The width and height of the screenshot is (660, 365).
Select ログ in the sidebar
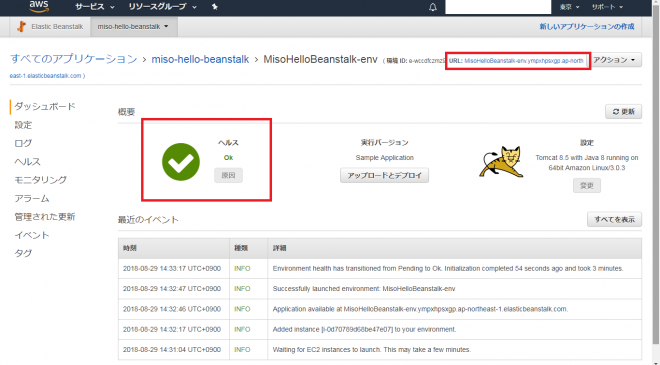[23, 143]
